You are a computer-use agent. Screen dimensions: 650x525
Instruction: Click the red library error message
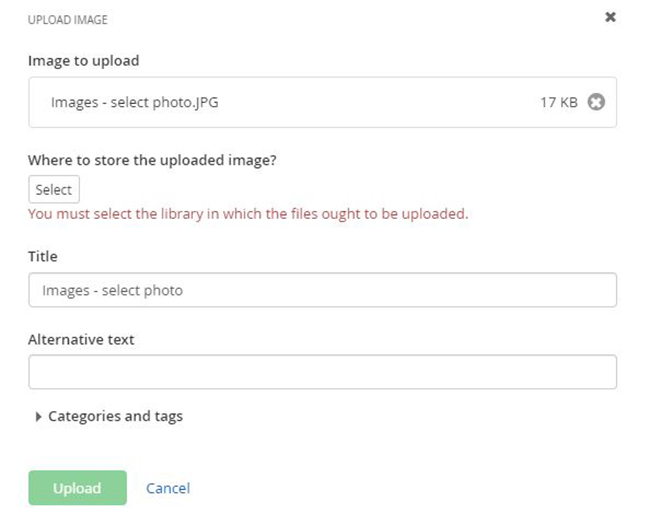tap(248, 213)
